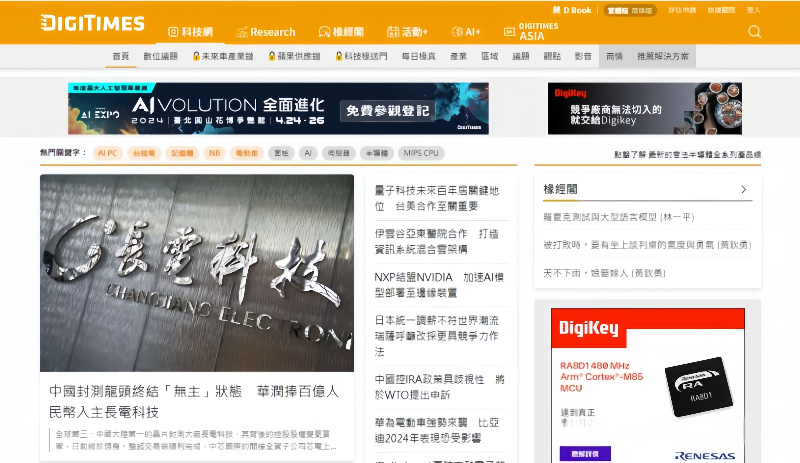Open the search magnifier icon
The image size is (800, 463).
(755, 32)
